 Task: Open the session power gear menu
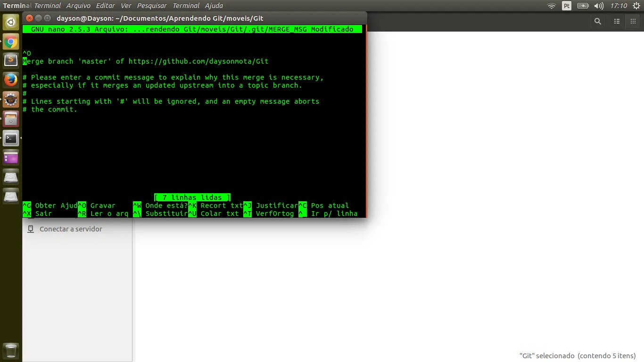tap(636, 6)
